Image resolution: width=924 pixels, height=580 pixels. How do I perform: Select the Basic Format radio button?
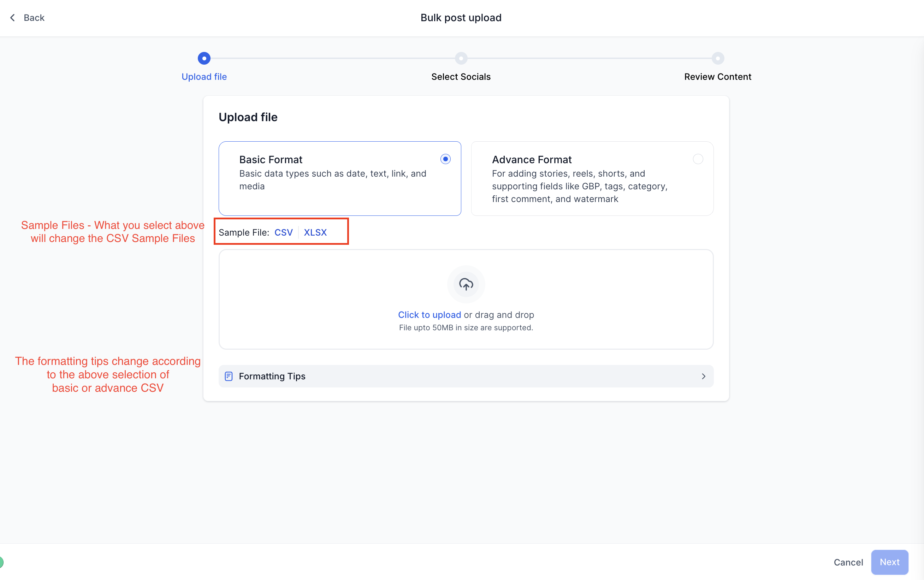445,159
